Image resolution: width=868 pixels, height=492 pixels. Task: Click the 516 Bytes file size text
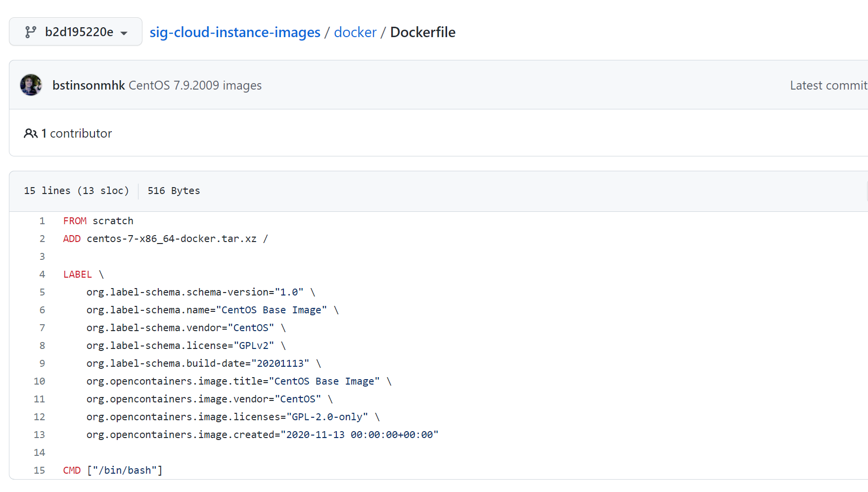click(x=174, y=191)
